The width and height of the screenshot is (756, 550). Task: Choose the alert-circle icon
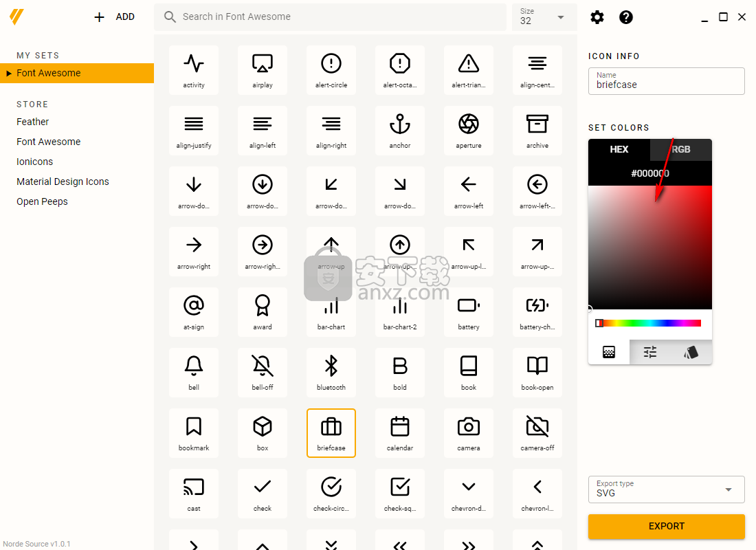tap(331, 70)
